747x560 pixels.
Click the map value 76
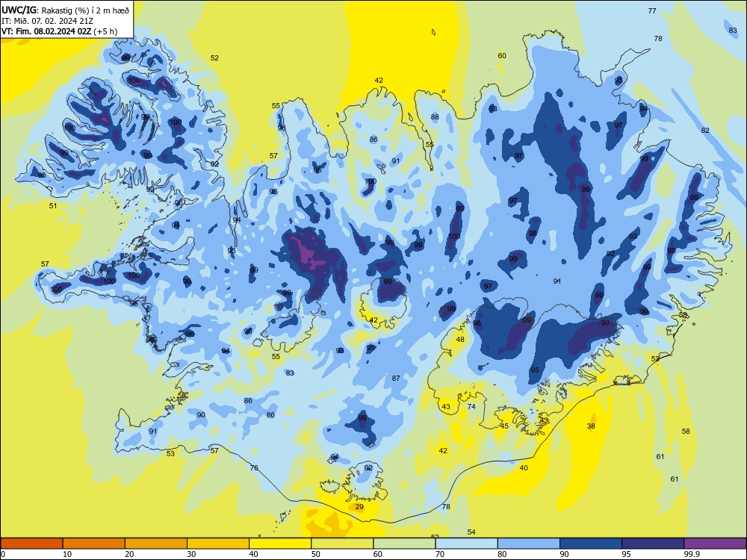point(254,468)
